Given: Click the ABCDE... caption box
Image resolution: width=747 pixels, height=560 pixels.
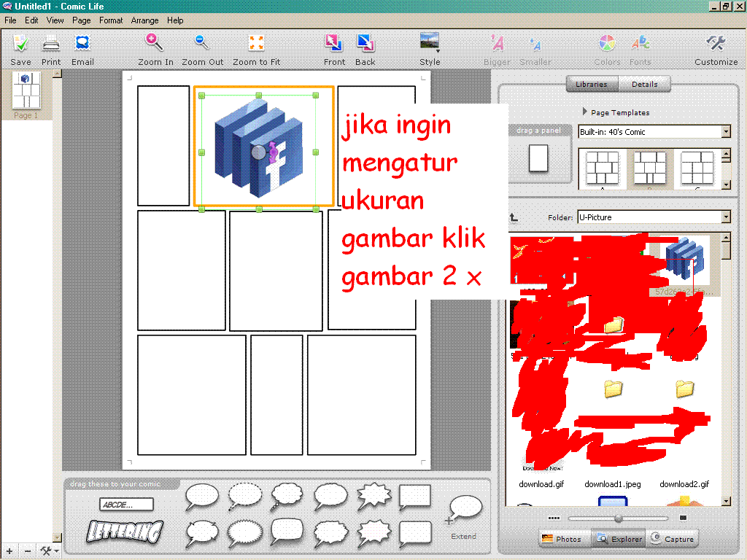Looking at the screenshot, I should 126,505.
